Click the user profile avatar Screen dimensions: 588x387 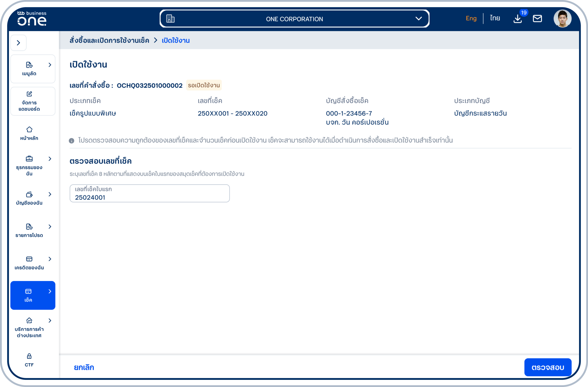coord(562,19)
